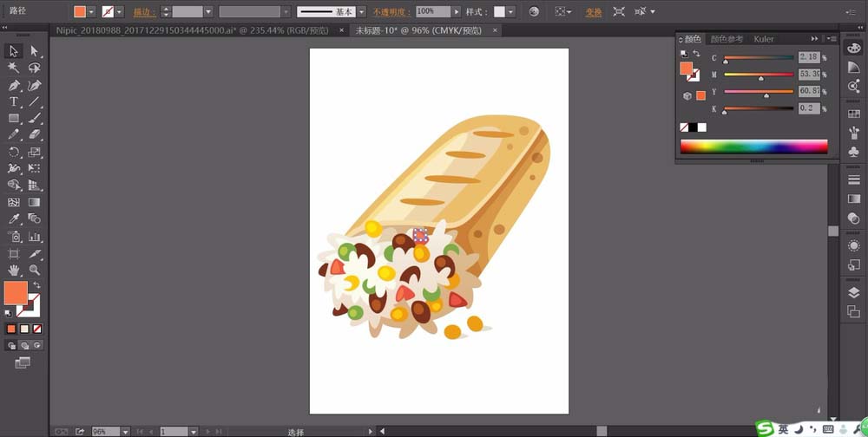The height and width of the screenshot is (437, 868).
Task: Set paint mode to None in toolbox
Action: point(37,329)
